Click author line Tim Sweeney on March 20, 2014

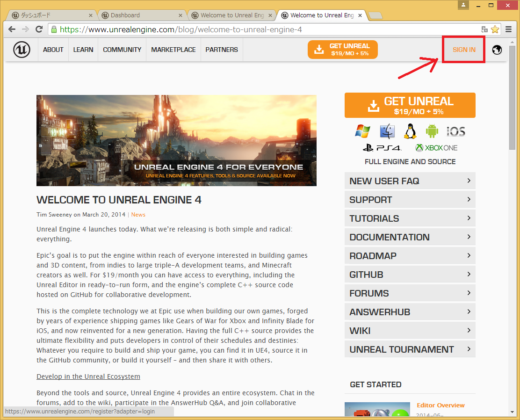[81, 215]
